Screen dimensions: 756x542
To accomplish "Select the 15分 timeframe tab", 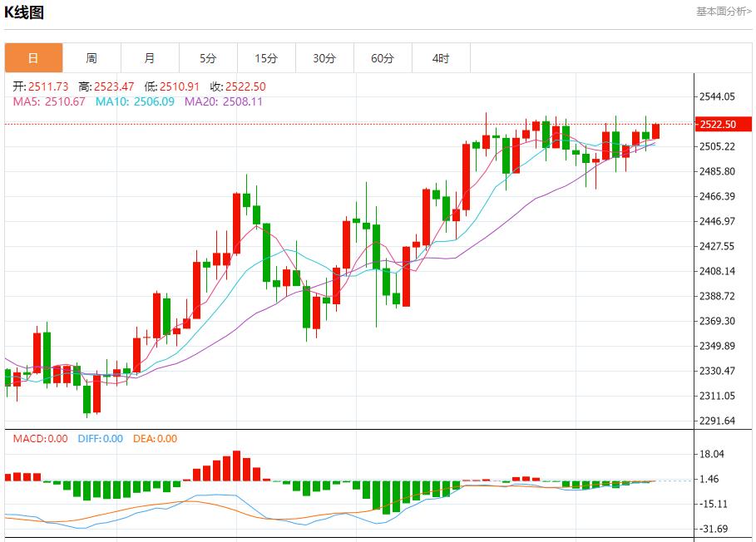I will 266,58.
